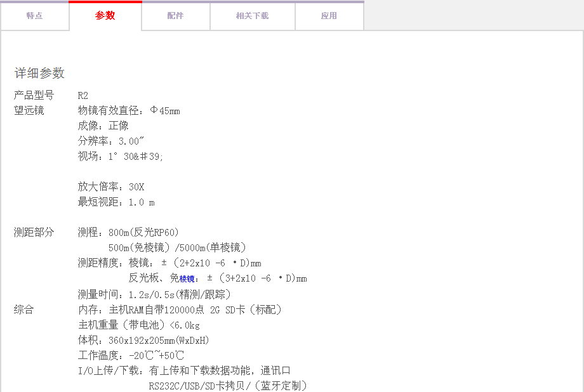584x392 pixels.
Task: Click the 测量时间 1.2s/0.5s line
Action: [154, 294]
